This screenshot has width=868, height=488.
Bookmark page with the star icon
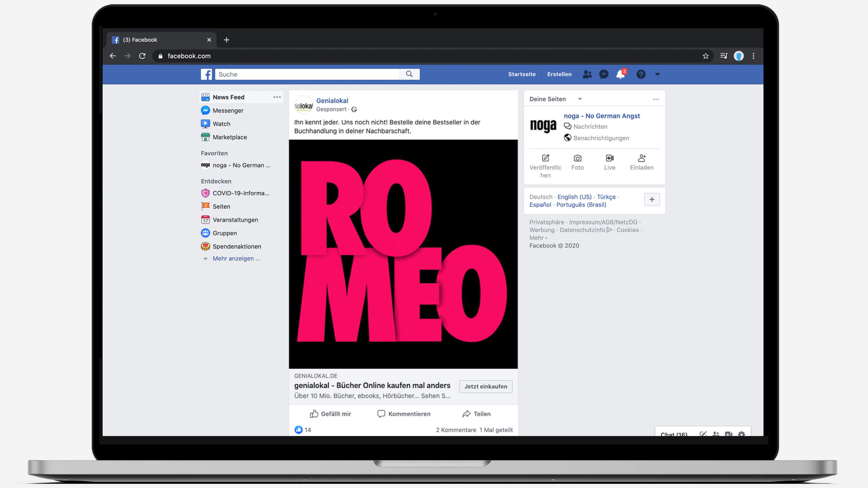(705, 56)
